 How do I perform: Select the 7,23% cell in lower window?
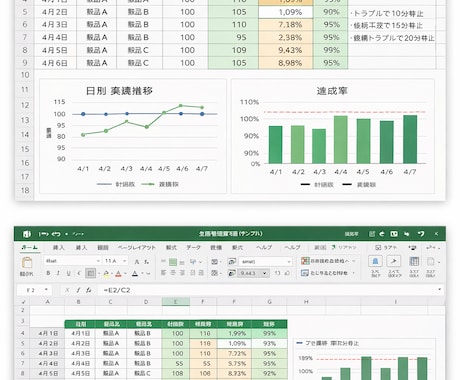pyautogui.click(x=235, y=353)
